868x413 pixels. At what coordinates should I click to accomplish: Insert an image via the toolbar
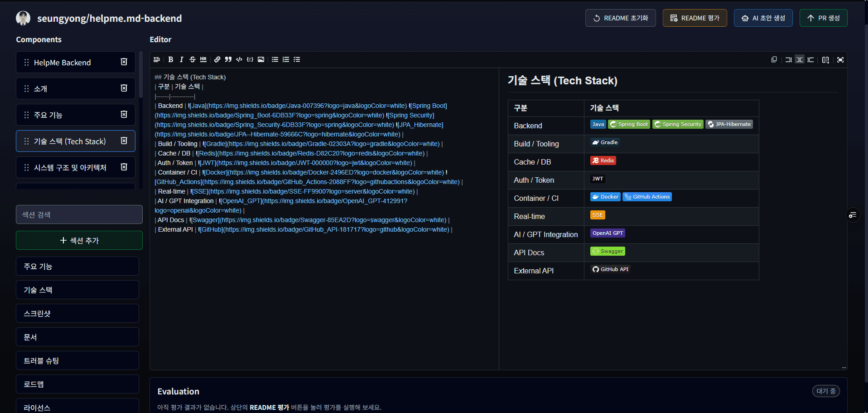coord(261,59)
